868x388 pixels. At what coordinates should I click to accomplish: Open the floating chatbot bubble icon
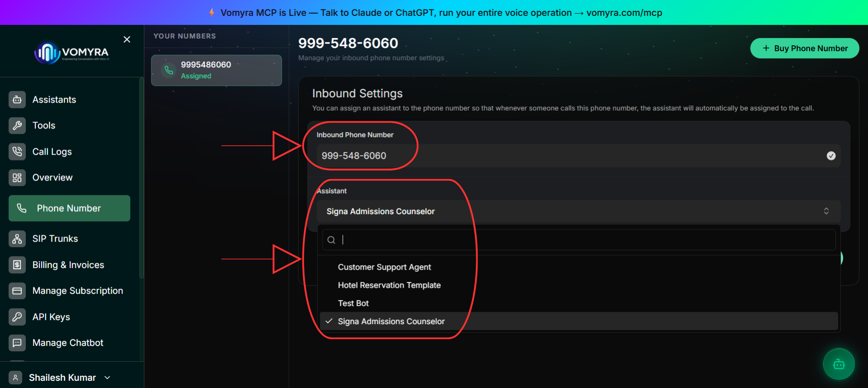[x=839, y=364]
